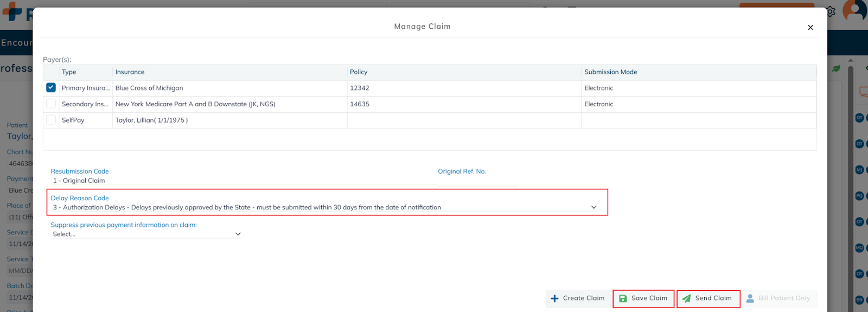Click the BB badge in right sidebar

click(x=859, y=300)
